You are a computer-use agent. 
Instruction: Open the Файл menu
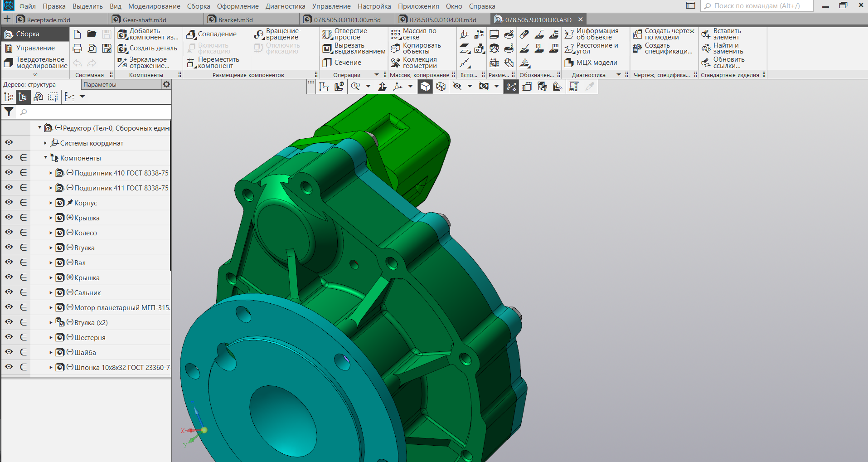point(28,6)
